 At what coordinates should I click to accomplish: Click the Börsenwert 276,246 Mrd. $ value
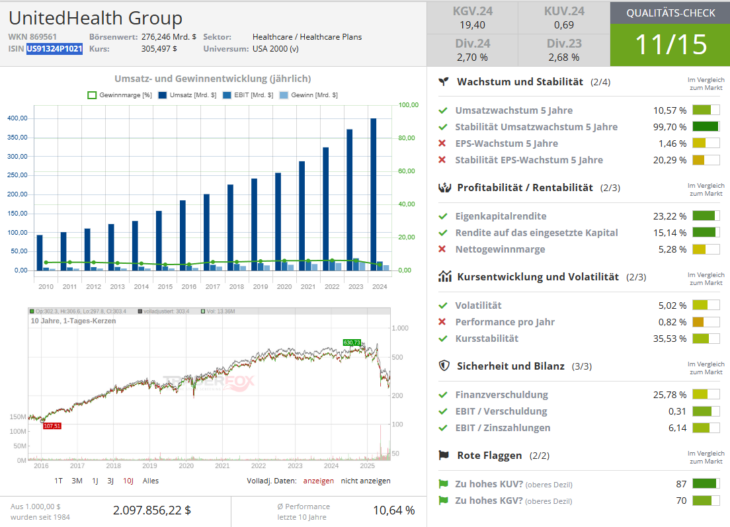click(169, 37)
